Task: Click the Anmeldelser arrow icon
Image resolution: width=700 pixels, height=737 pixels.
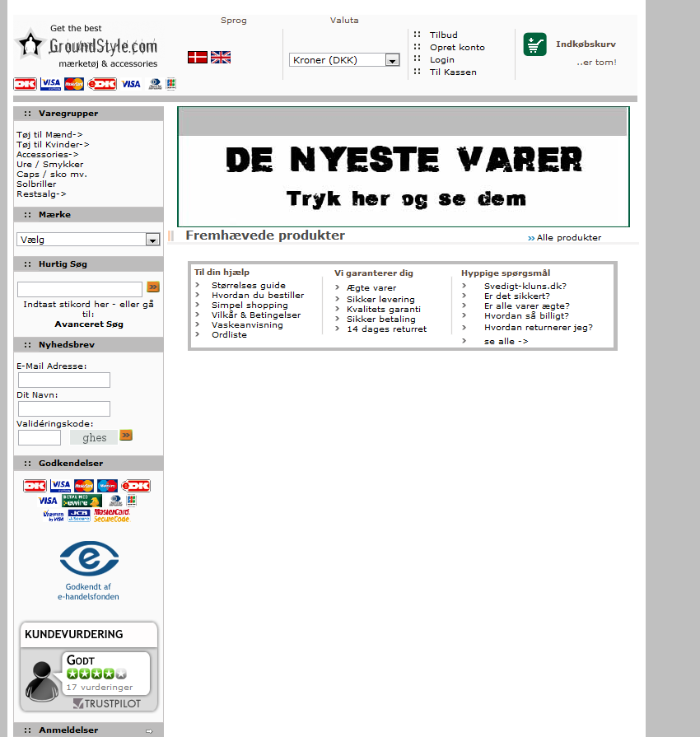Action: [x=149, y=730]
